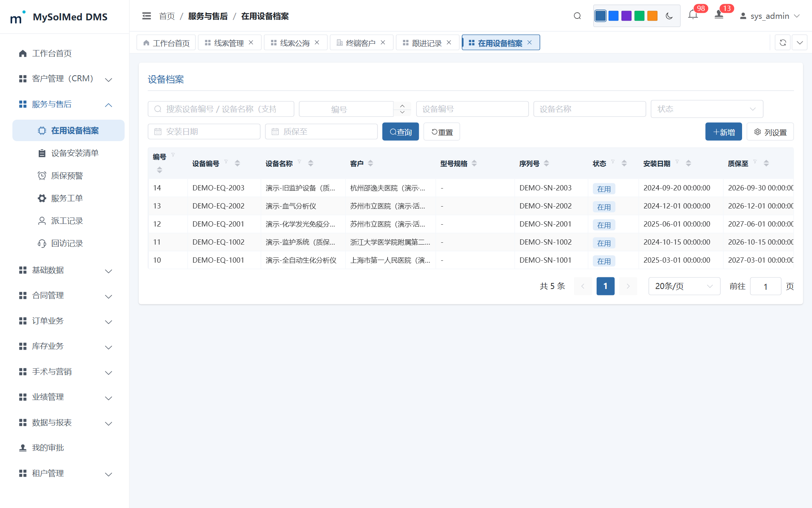Select purple theme color swatch
This screenshot has height=508, width=812.
pyautogui.click(x=626, y=16)
